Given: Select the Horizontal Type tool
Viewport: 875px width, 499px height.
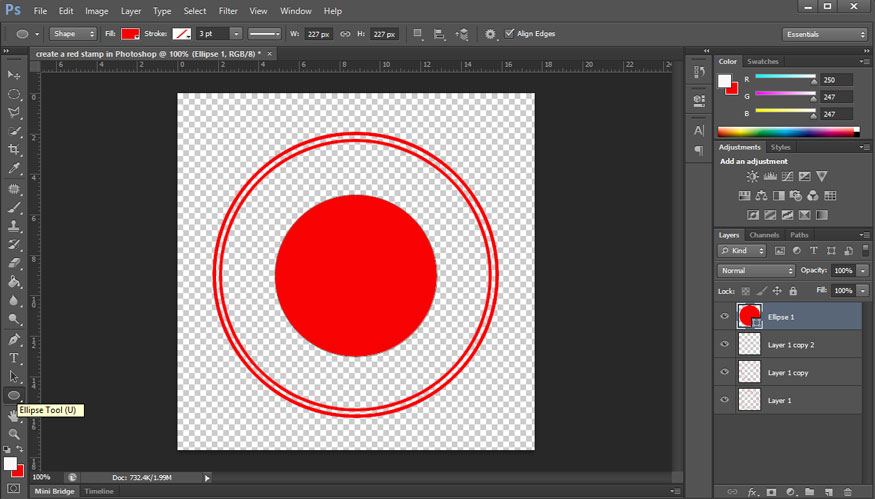Looking at the screenshot, I should pos(14,358).
